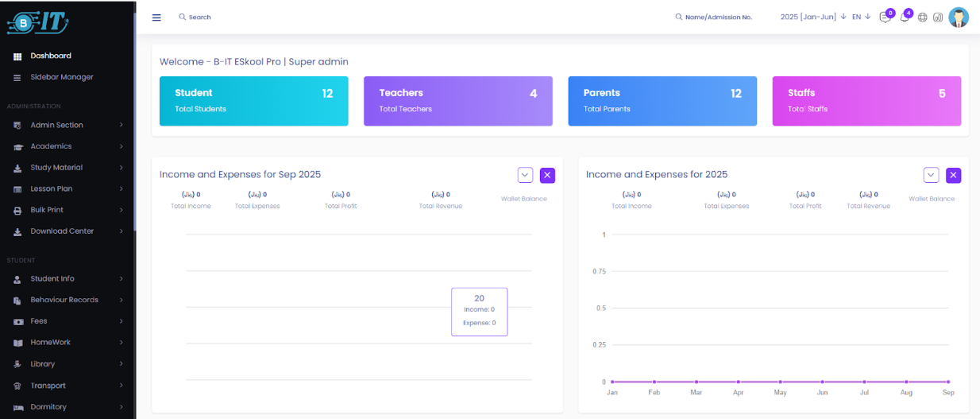The width and height of the screenshot is (980, 419).
Task: Click the reports chart icon in header
Action: pyautogui.click(x=938, y=17)
